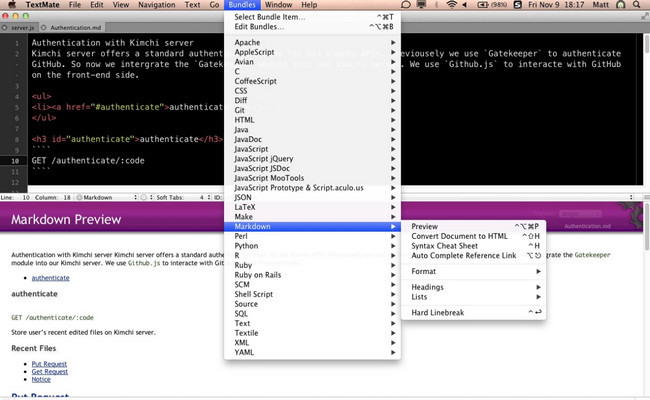Expand the Format submenu

coord(424,271)
